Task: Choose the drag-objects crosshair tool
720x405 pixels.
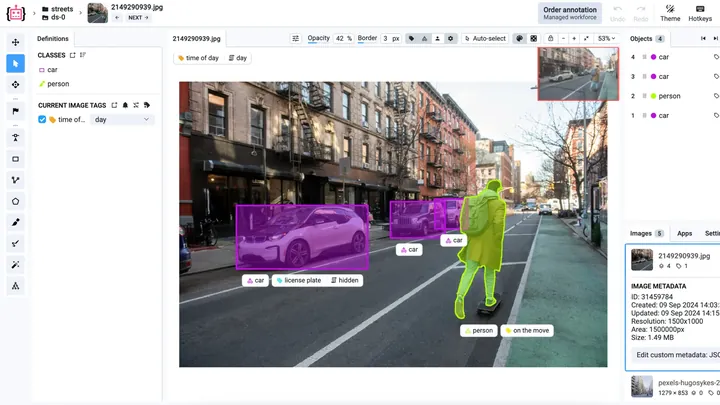Action: click(x=16, y=84)
